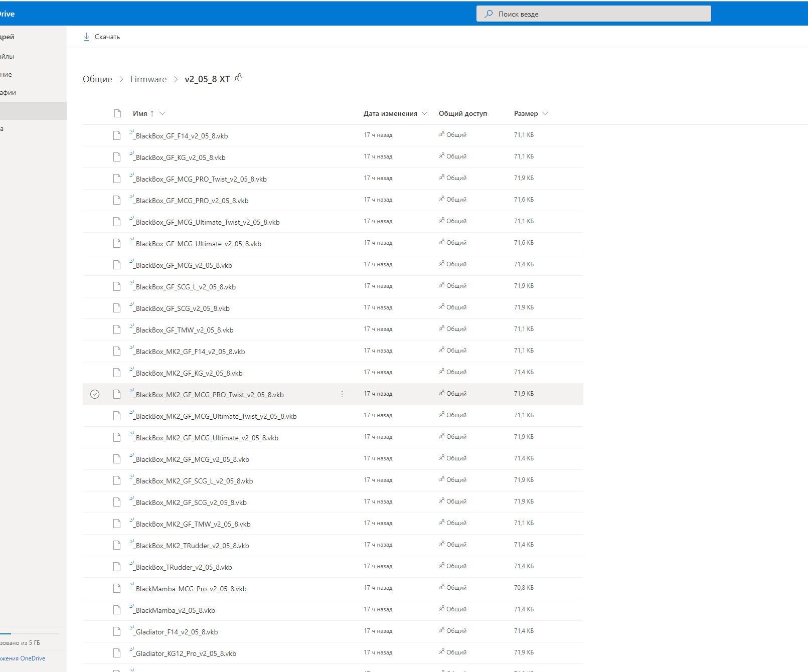Open _BlackMamba_MCG_Pro_v2_05_8.vkb file

point(190,589)
